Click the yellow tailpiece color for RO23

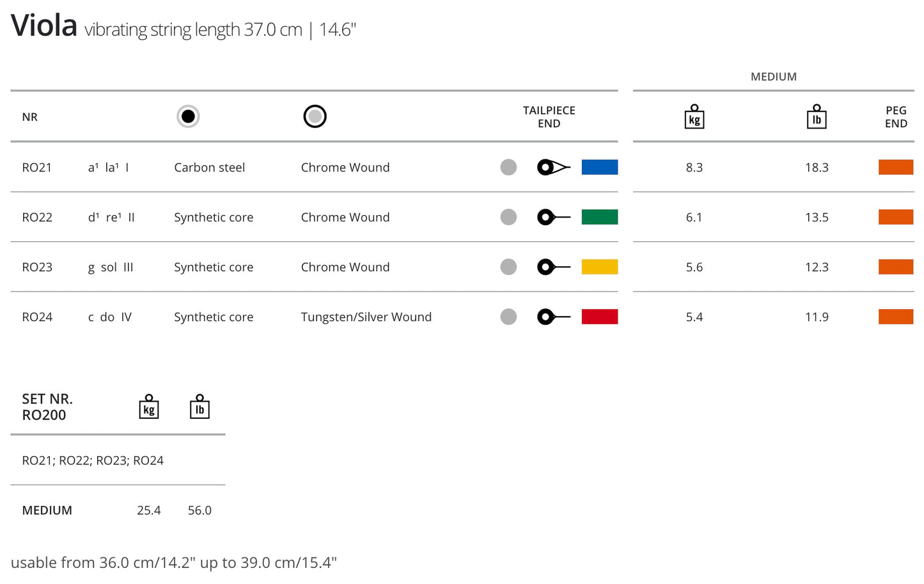(x=599, y=267)
